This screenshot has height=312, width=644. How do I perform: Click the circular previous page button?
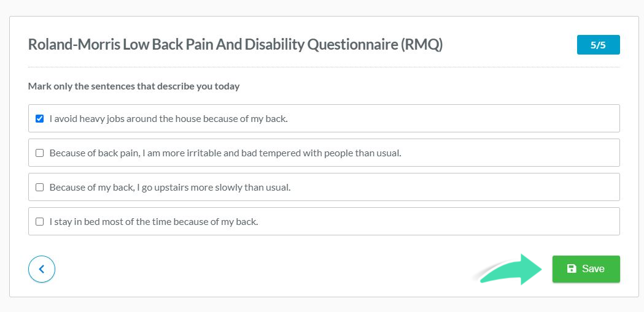click(x=42, y=269)
